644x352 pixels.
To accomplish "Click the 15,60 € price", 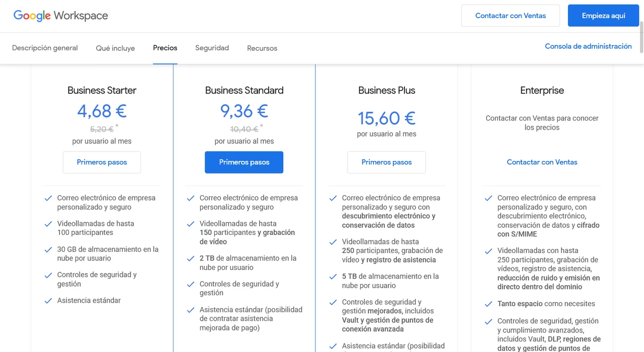I will [386, 118].
